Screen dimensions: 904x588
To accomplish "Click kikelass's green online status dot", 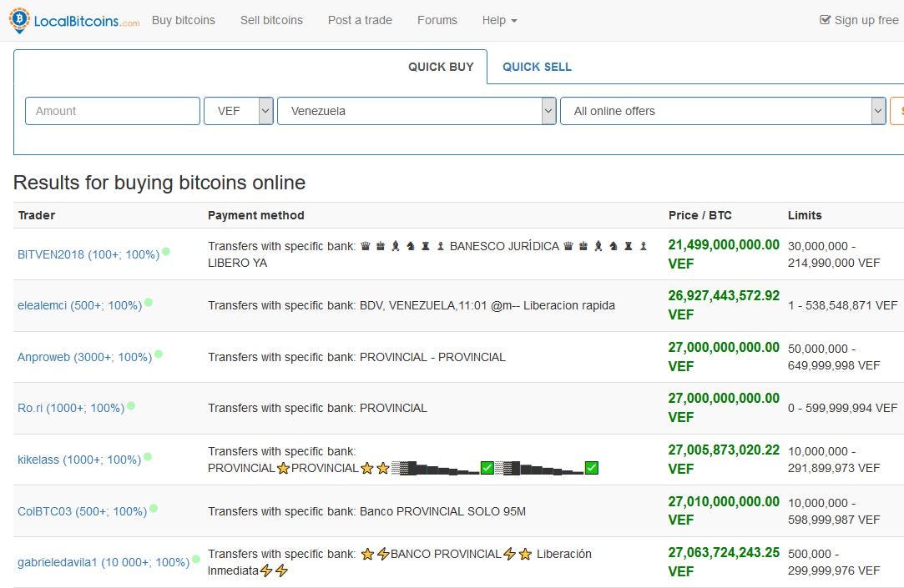I will 148,457.
